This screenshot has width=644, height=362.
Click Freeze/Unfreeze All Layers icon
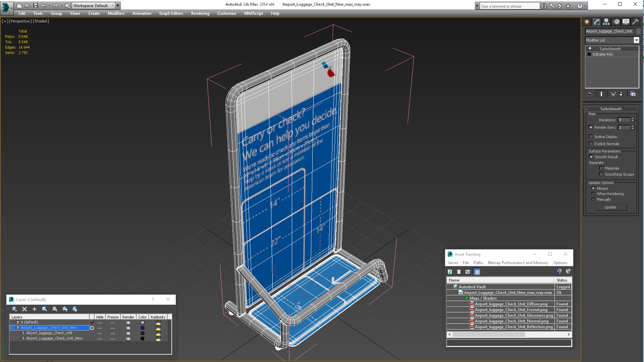(x=75, y=309)
